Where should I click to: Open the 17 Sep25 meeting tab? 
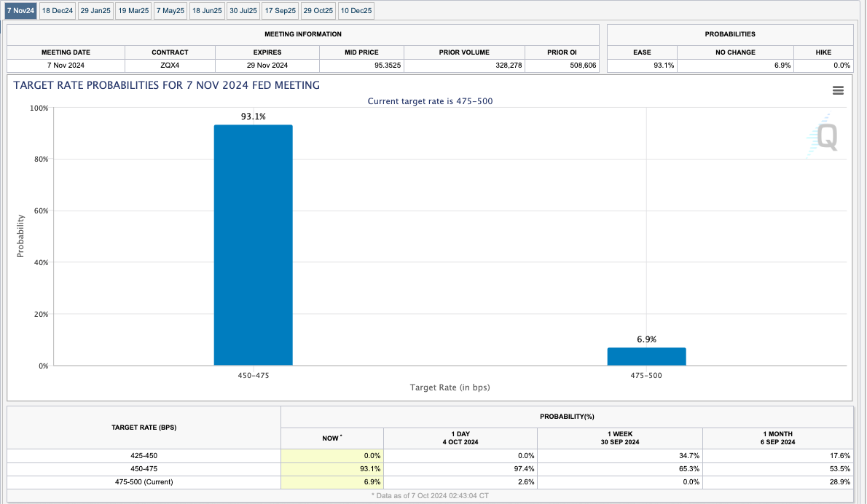(280, 11)
